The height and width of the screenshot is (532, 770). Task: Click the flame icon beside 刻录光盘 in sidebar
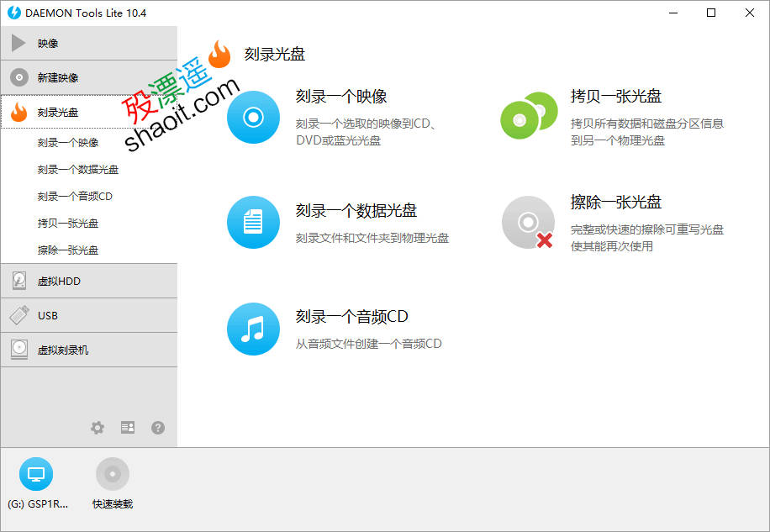point(19,113)
